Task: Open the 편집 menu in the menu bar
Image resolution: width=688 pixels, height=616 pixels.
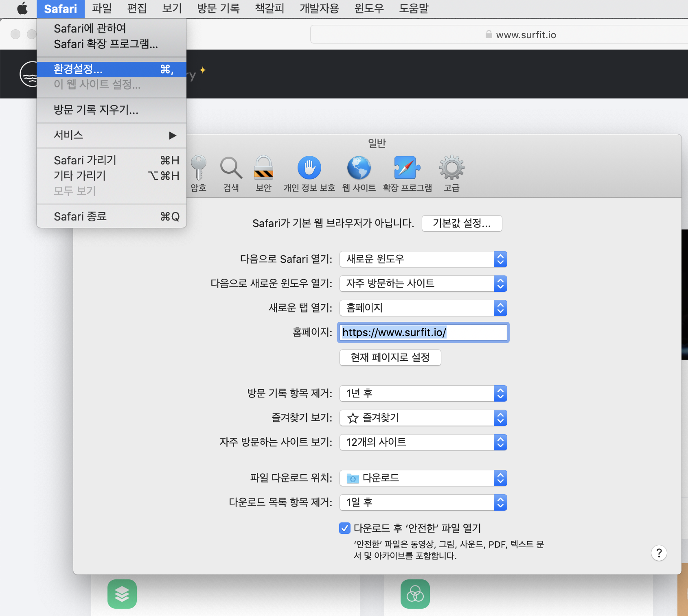Action: pyautogui.click(x=137, y=9)
